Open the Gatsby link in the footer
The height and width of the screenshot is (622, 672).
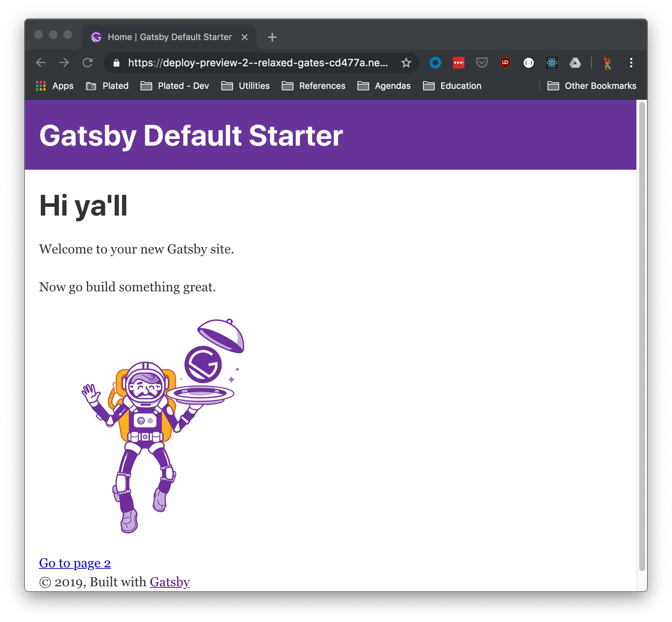coord(170,582)
